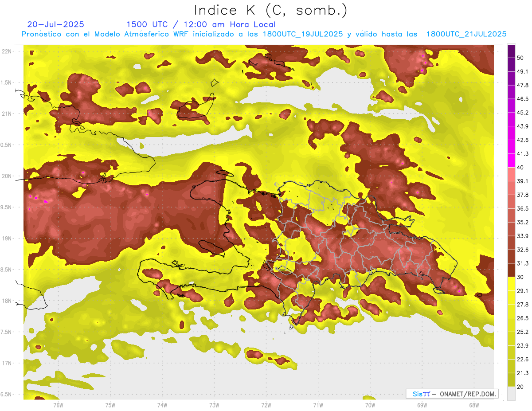Pick the magenta colorbar swatch between 40 and 41.3

point(511,160)
